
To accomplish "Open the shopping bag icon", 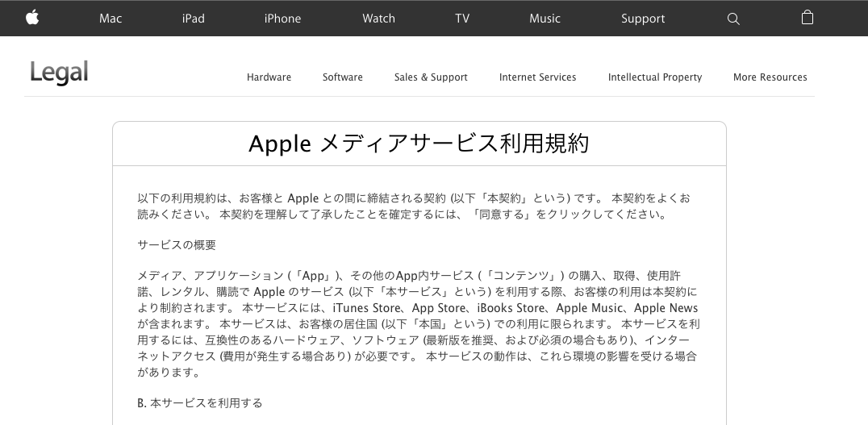I will point(807,18).
